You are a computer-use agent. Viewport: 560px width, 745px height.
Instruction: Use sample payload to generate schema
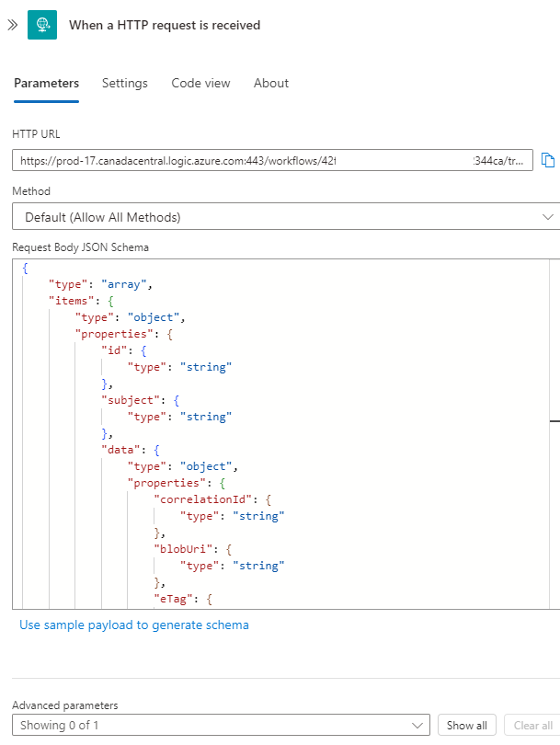click(134, 625)
